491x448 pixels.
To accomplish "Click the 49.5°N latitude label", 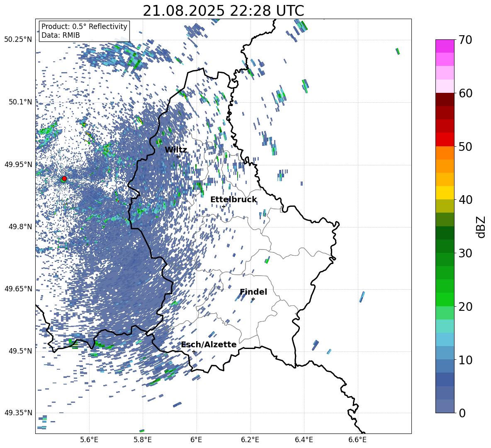I will point(20,351).
